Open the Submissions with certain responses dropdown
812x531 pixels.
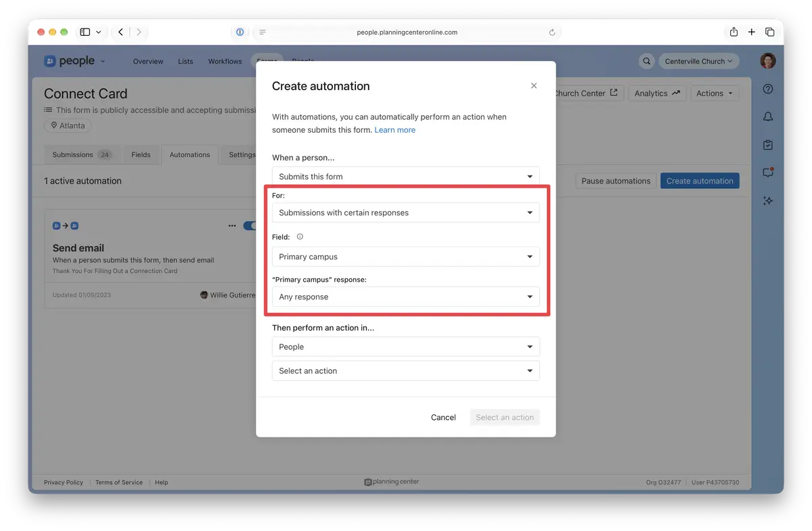tap(406, 213)
